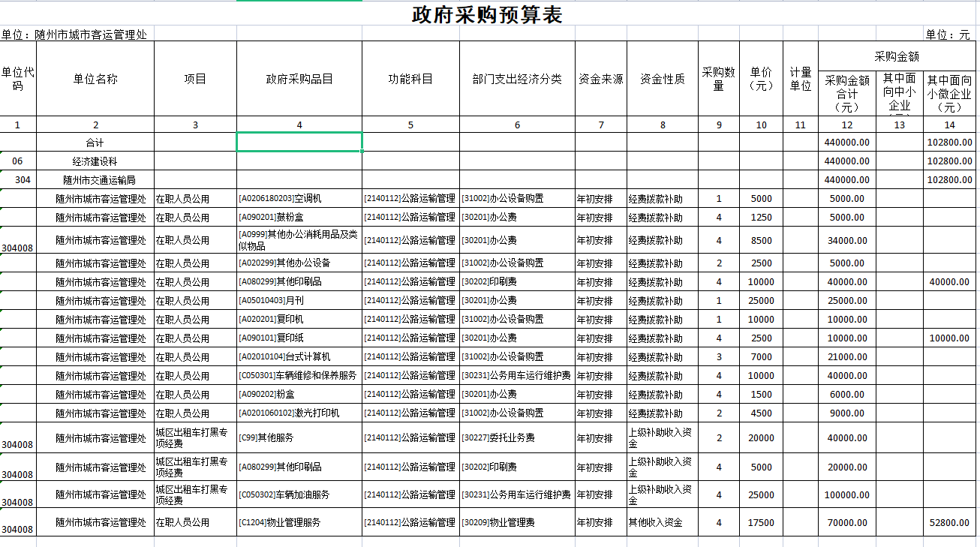Select unit code cell 06
Screen dimensions: 980x547
click(18, 161)
